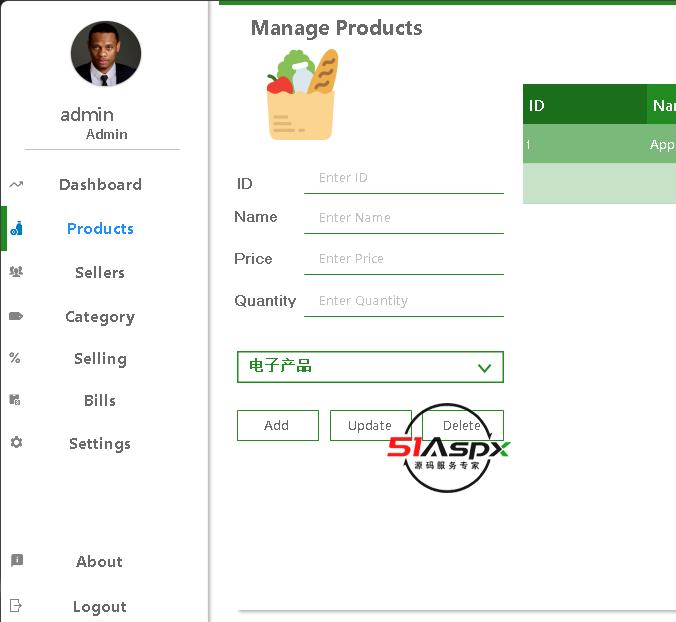Navigate to the Selling section
The image size is (676, 622).
tap(100, 359)
